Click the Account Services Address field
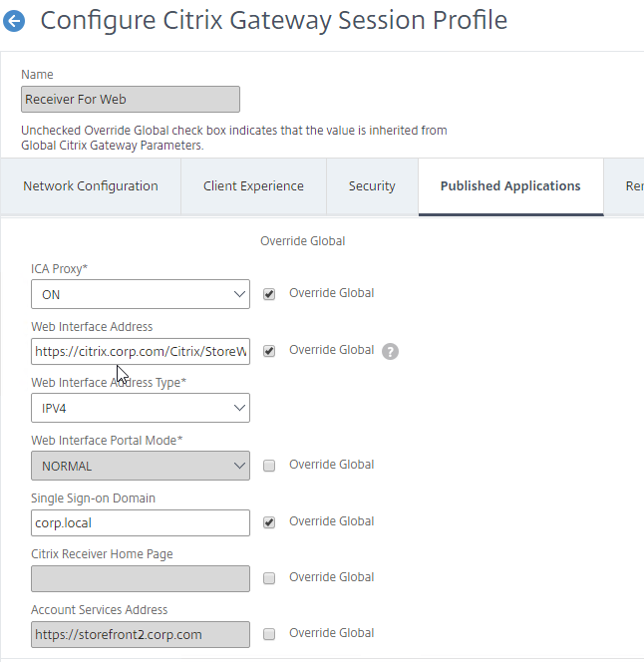 click(141, 634)
